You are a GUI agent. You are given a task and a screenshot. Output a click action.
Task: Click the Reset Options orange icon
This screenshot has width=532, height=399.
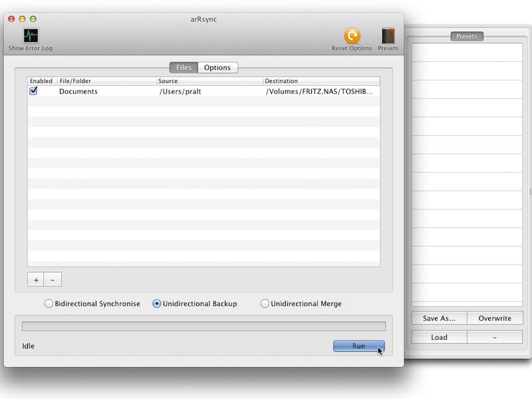352,36
